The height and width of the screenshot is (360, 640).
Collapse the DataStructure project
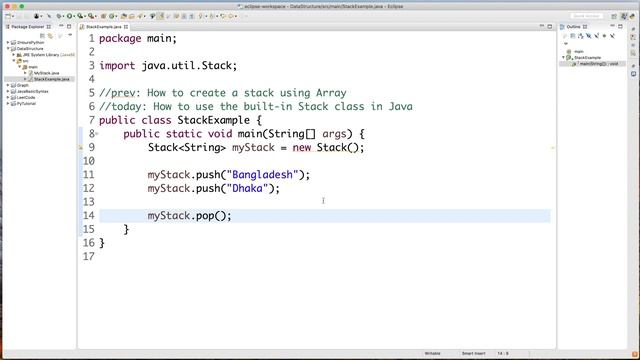tap(8, 49)
